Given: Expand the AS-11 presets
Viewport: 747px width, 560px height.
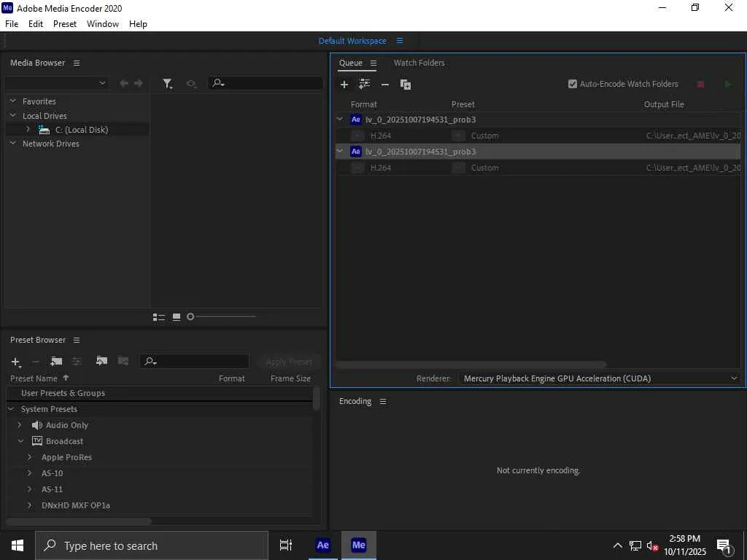Looking at the screenshot, I should 29,489.
